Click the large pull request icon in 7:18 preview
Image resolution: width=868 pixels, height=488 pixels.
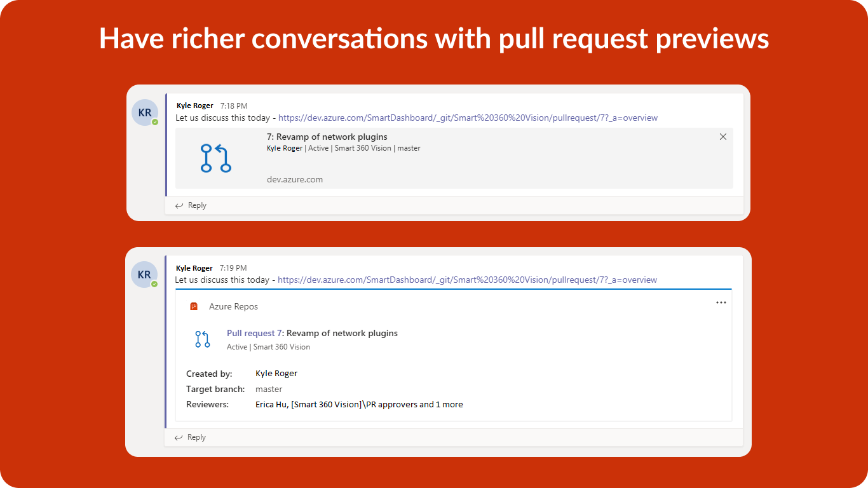(215, 158)
